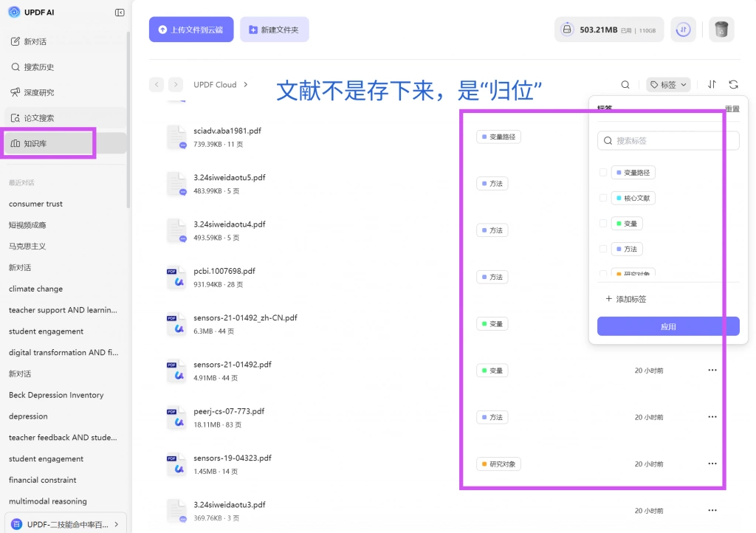Image resolution: width=756 pixels, height=533 pixels.
Task: Open the 标签 tag filter dropdown
Action: click(668, 85)
